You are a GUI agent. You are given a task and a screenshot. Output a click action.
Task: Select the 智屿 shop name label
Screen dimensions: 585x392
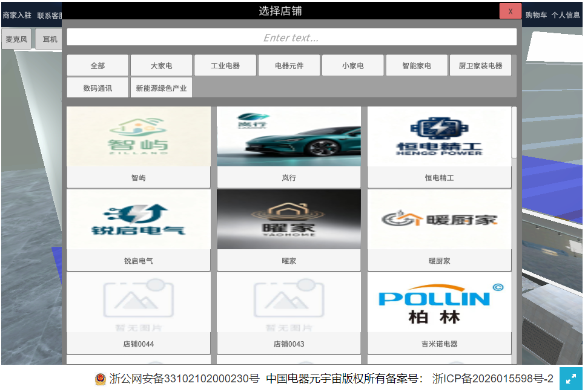(x=139, y=178)
